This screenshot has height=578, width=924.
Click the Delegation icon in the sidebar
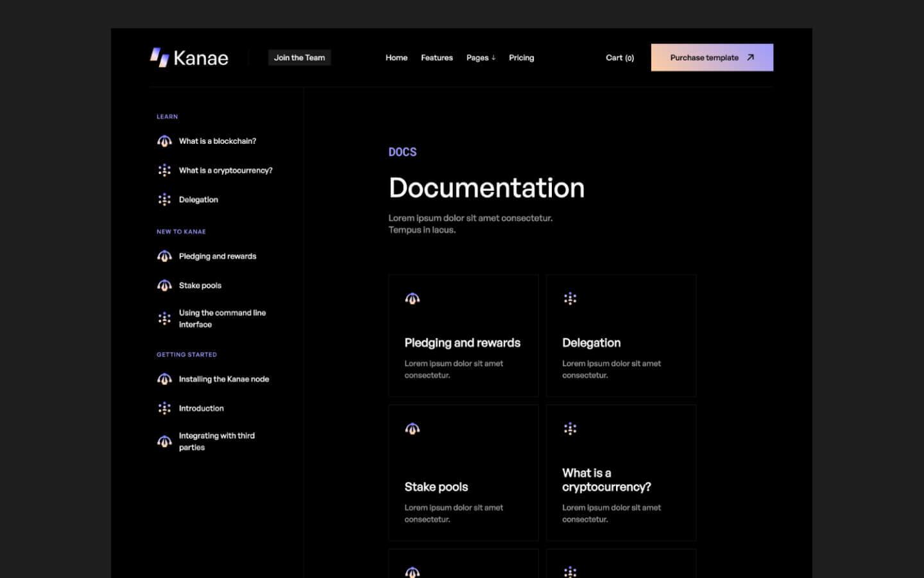tap(165, 199)
